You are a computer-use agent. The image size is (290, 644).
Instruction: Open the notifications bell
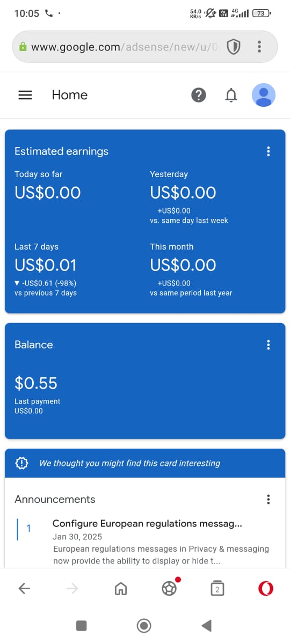coord(231,95)
